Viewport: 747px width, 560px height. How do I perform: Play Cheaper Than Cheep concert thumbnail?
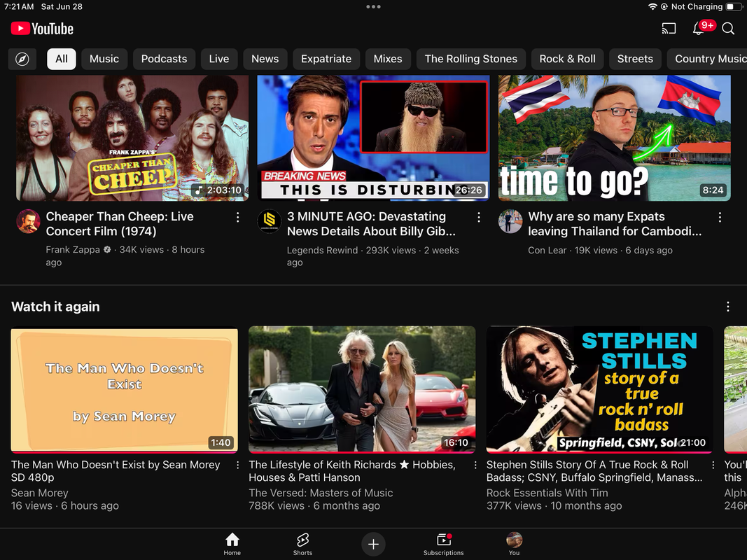coord(132,138)
